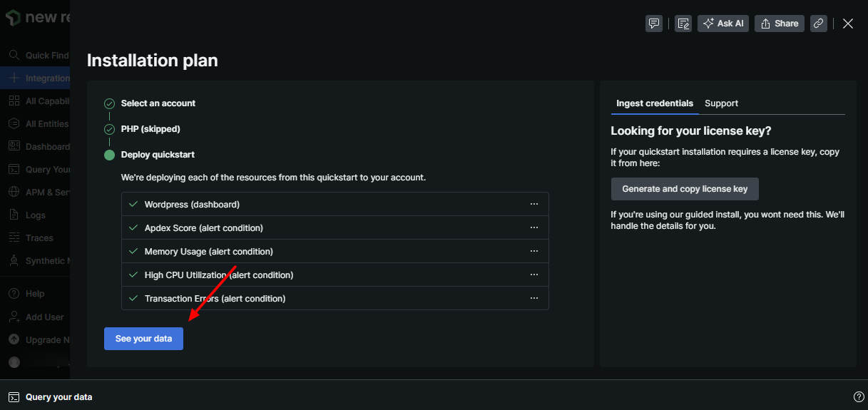Click the Synthetic Monitoring robot icon
Screen dimensions: 868x410
pyautogui.click(x=14, y=261)
